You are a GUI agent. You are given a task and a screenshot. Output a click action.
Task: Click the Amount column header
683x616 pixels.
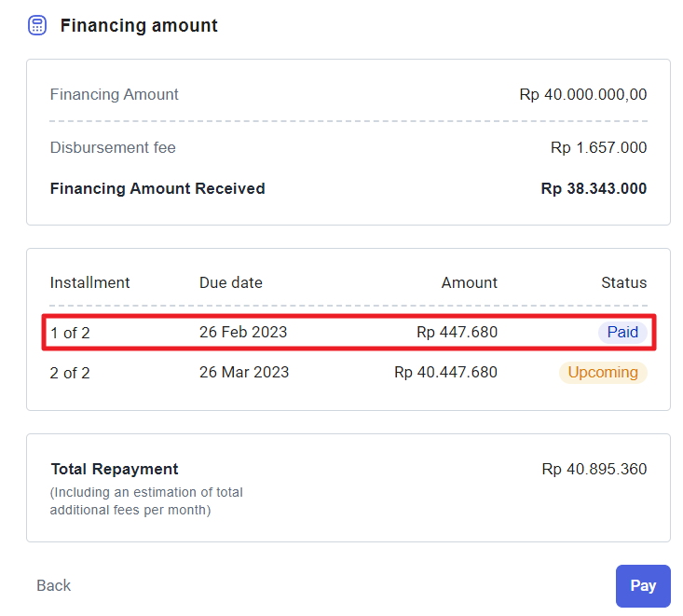(469, 282)
